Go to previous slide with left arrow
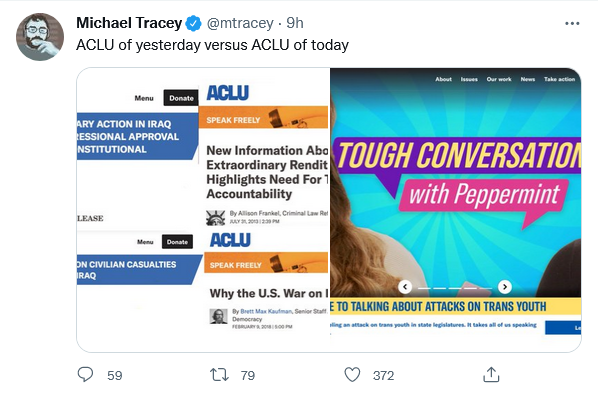Viewport: 598px width, 395px height. pyautogui.click(x=405, y=287)
